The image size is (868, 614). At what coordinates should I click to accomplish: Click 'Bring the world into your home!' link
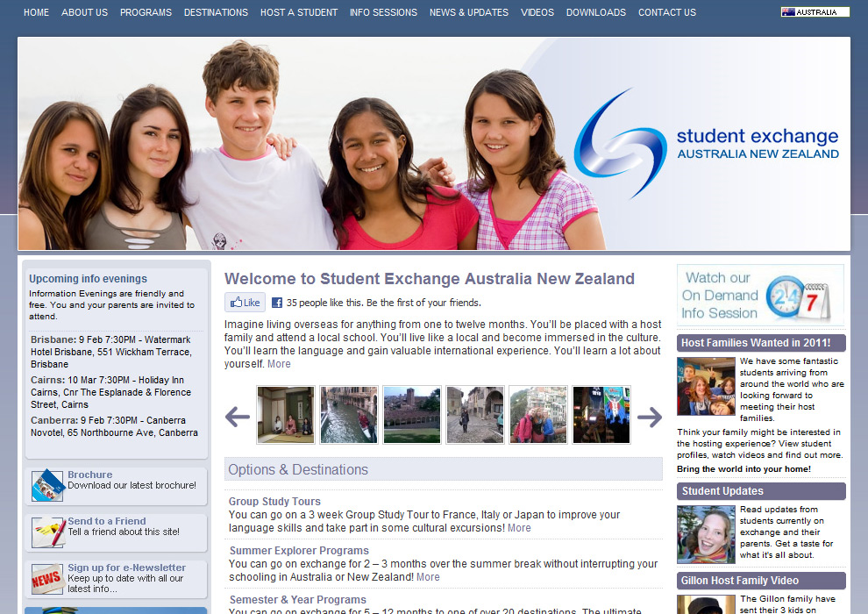pyautogui.click(x=743, y=469)
